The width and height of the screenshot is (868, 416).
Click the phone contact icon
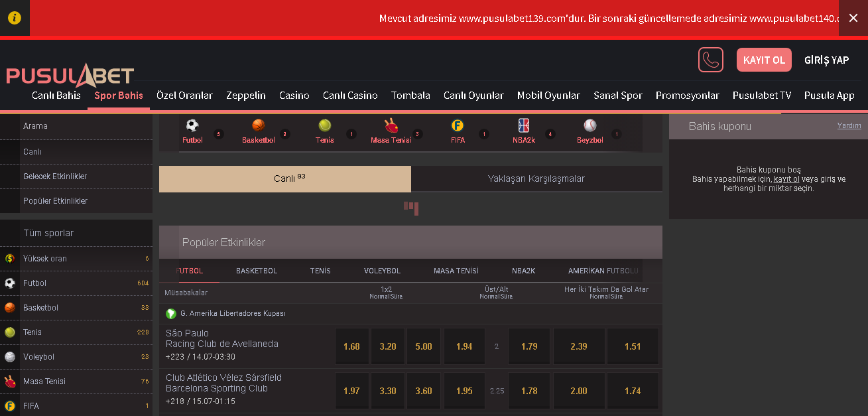(711, 60)
